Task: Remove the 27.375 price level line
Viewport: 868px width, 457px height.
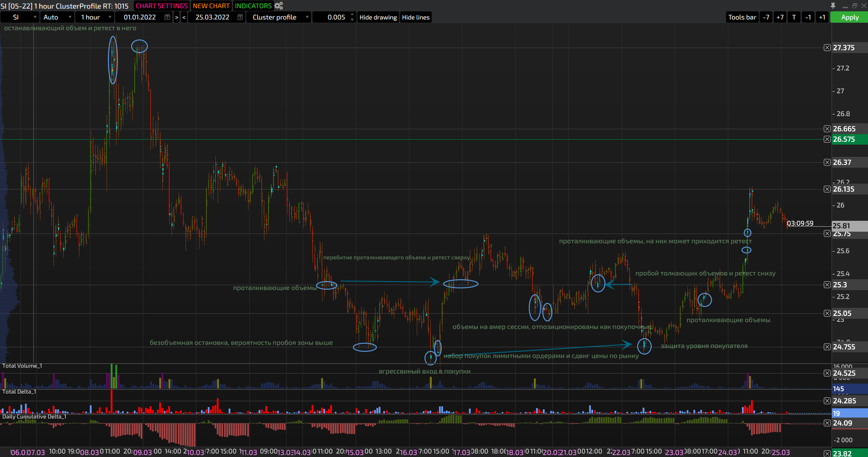Action: point(827,48)
